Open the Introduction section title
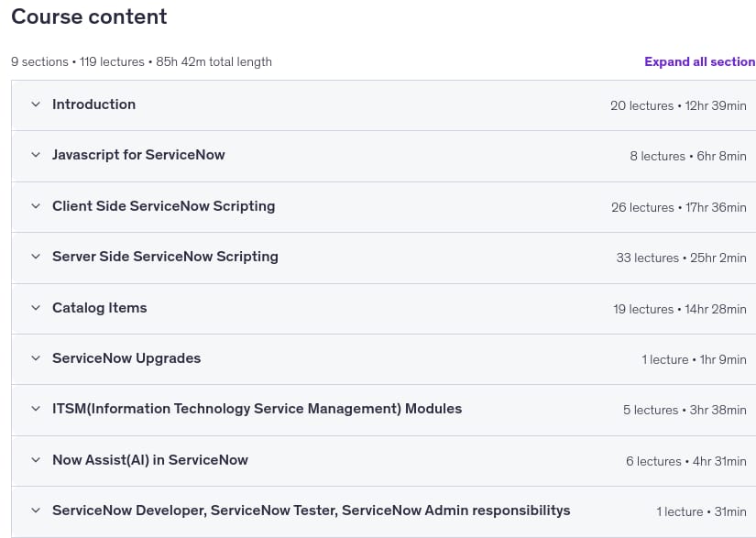Screen dimensions: 756x538 (x=94, y=104)
